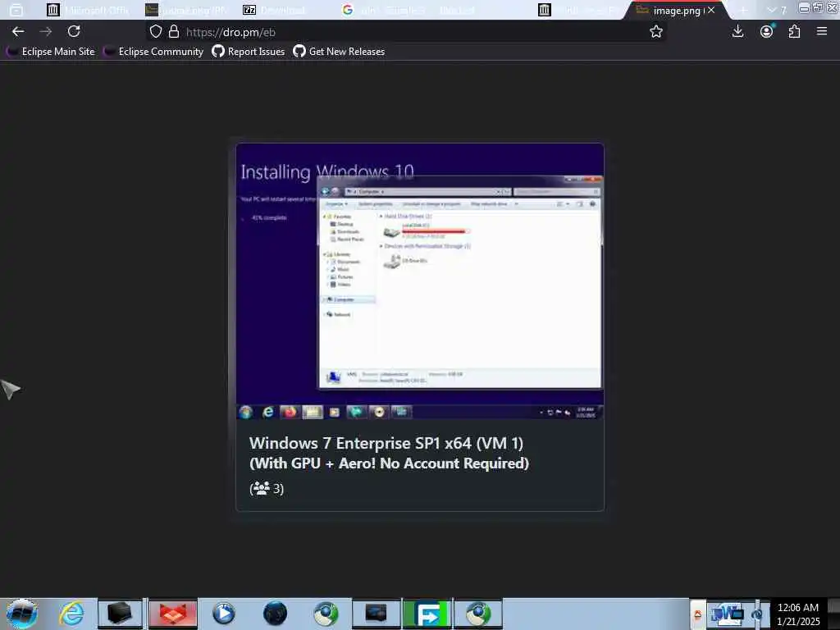Launch Windows Media Player from taskbar

pyautogui.click(x=224, y=614)
